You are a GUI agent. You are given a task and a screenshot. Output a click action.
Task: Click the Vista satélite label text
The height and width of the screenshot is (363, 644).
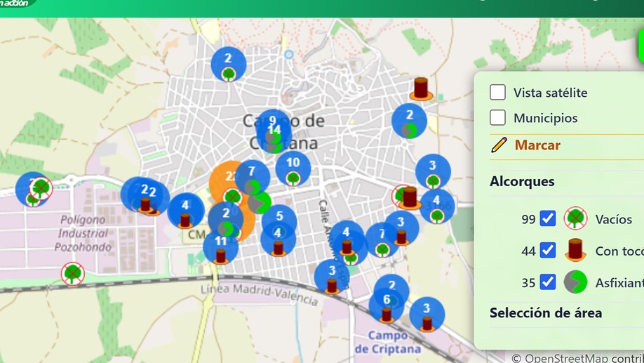tap(551, 93)
